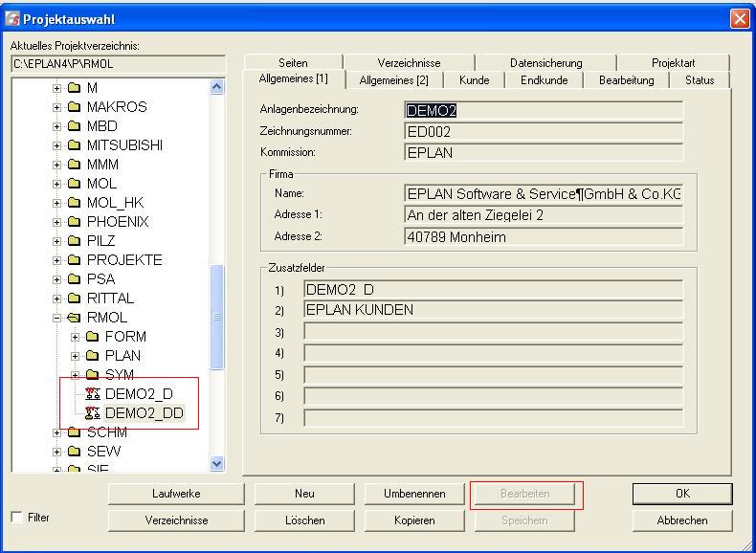
Task: Click the PHOENIX folder icon
Action: click(x=74, y=222)
